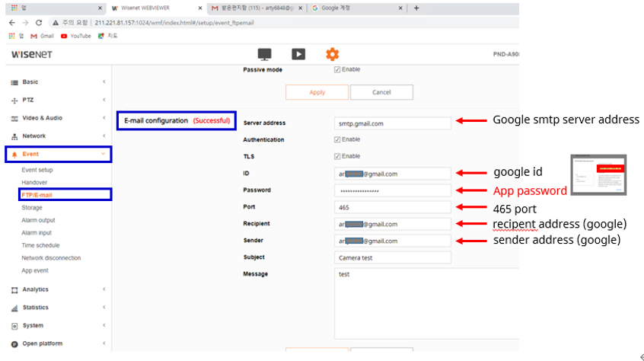This screenshot has height=361, width=644.
Task: Expand the Basic menu section
Action: pos(58,81)
